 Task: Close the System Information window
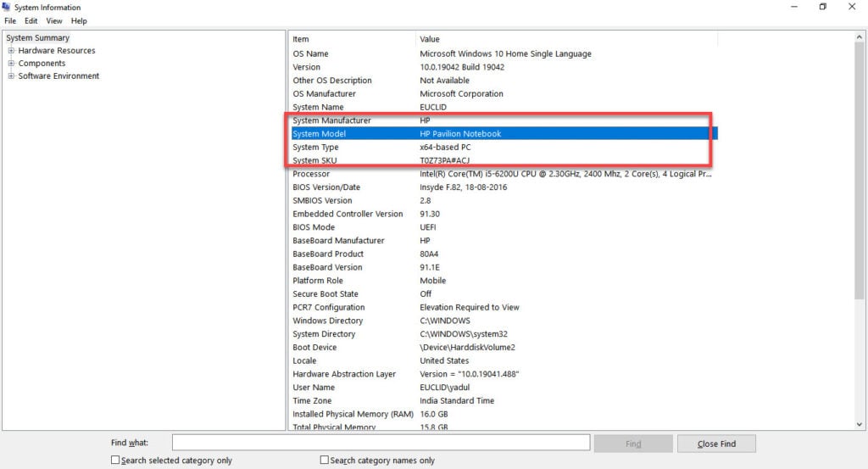pos(852,7)
